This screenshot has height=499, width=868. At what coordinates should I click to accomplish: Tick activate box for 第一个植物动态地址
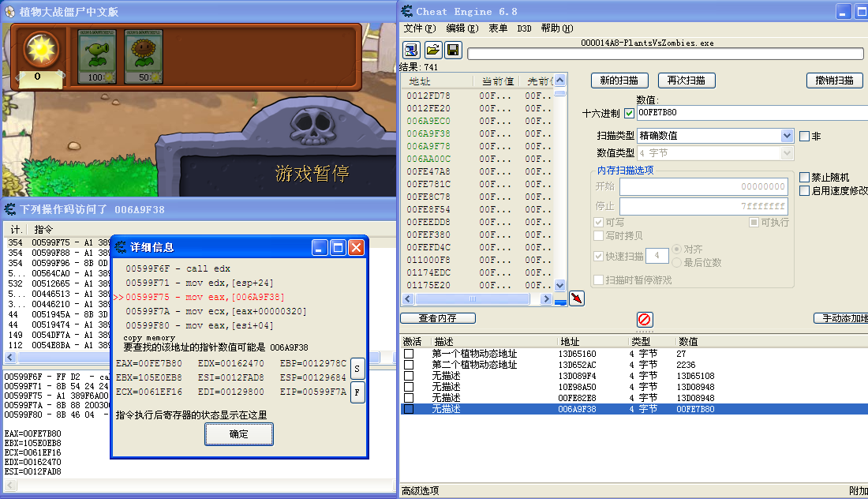[409, 354]
